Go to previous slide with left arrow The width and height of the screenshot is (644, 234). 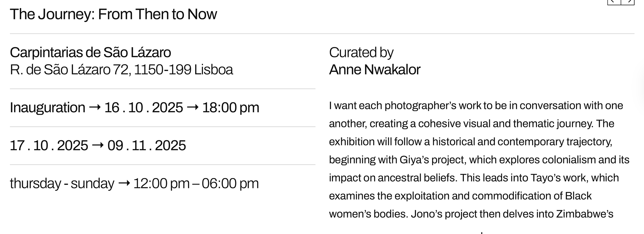tap(614, 2)
